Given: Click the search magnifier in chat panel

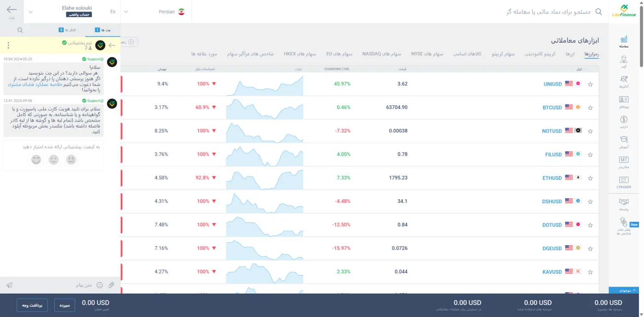Looking at the screenshot, I should coord(20,30).
